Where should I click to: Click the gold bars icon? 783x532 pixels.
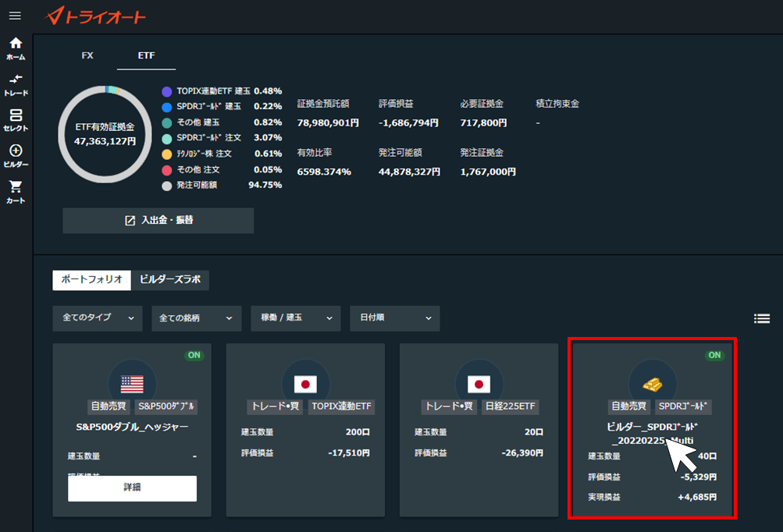pyautogui.click(x=652, y=385)
